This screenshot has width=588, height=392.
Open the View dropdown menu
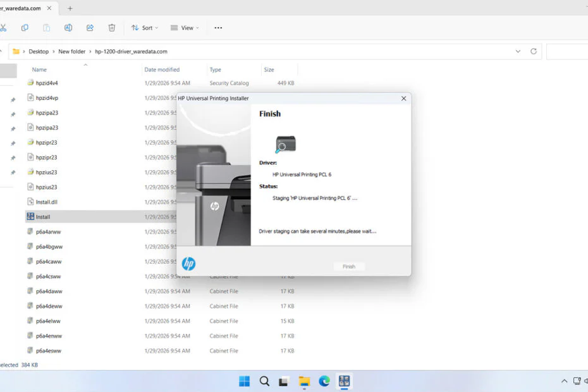[185, 28]
